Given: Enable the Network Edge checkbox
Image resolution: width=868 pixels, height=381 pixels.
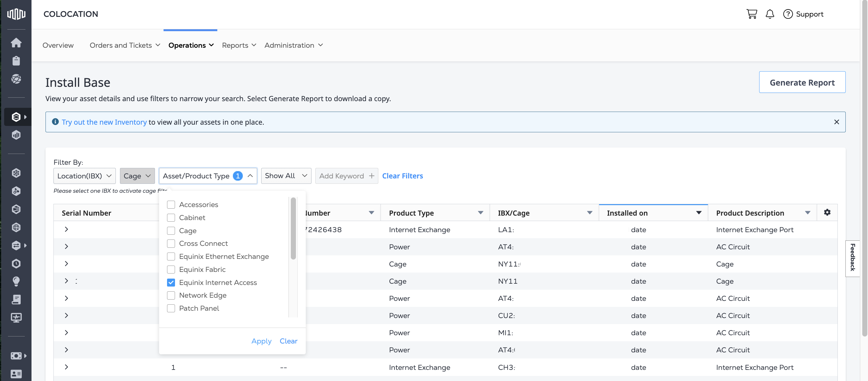Looking at the screenshot, I should pyautogui.click(x=171, y=295).
